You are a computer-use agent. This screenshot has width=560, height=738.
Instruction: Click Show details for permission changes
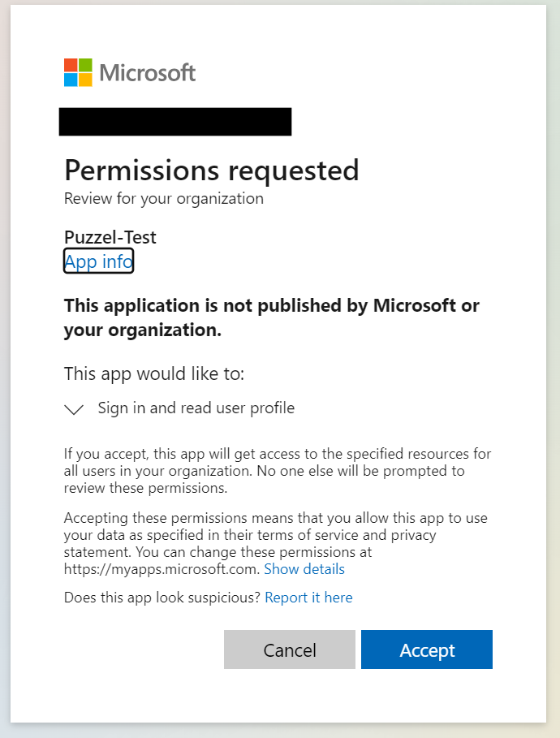pyautogui.click(x=304, y=569)
